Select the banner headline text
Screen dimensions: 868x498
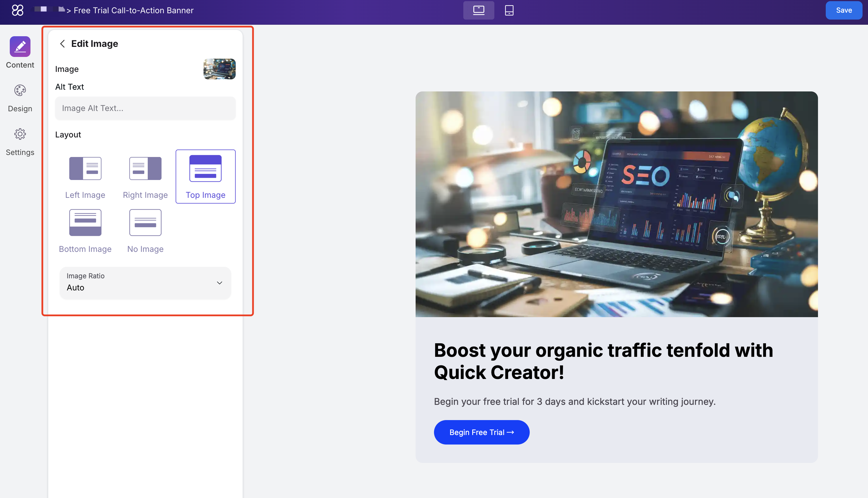[x=603, y=361]
